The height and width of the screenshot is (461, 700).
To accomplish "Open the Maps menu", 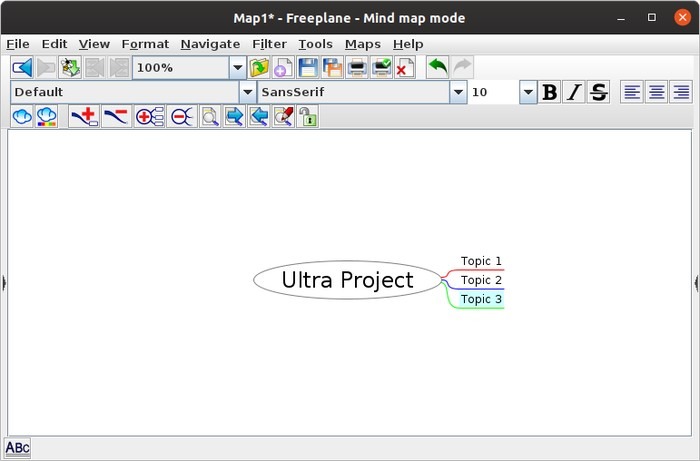I will [x=363, y=44].
